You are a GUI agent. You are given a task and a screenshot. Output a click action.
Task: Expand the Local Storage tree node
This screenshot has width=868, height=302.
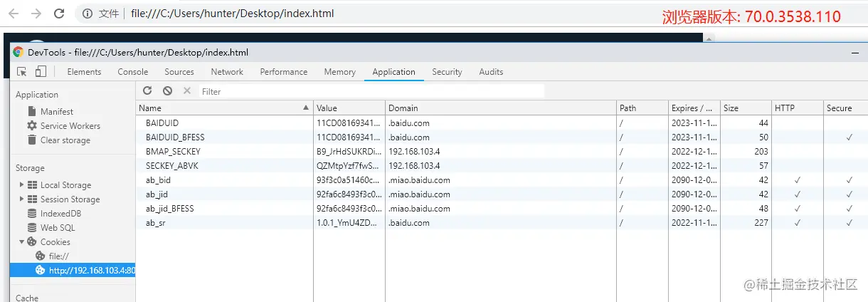click(22, 185)
